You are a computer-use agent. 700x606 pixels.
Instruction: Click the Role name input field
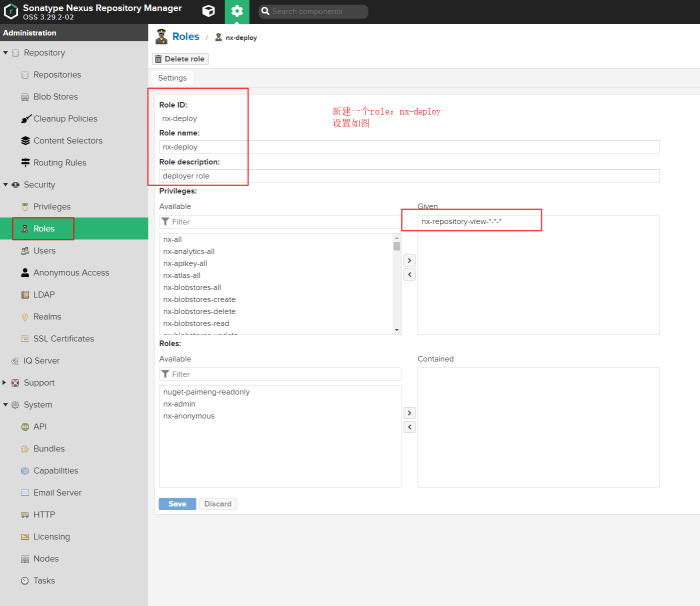pyautogui.click(x=409, y=147)
